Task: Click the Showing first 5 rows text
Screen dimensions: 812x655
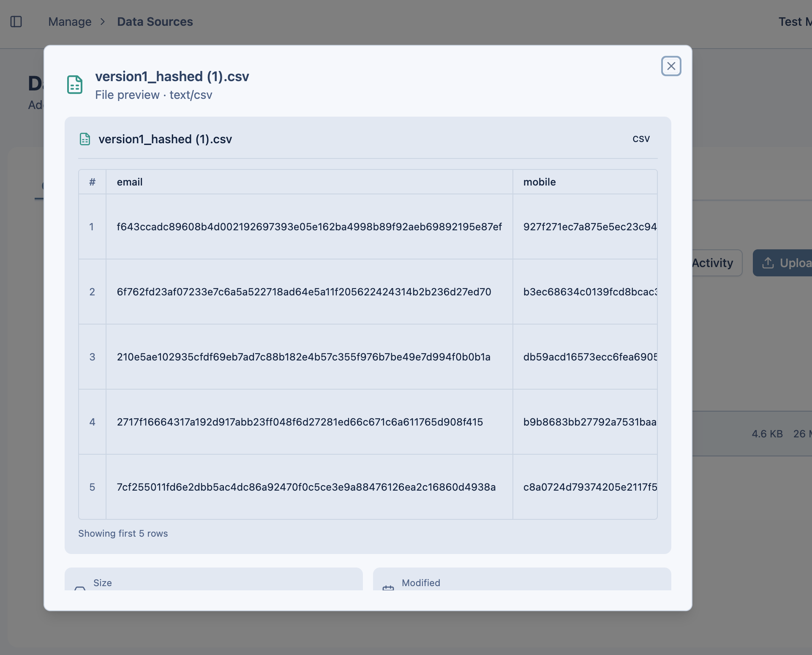Action: (x=123, y=533)
